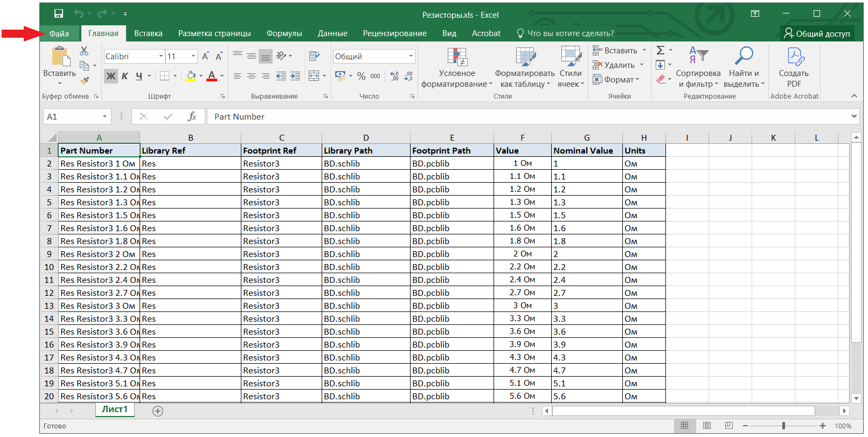
Task: Open the Calibri font name dropdown
Action: point(161,57)
